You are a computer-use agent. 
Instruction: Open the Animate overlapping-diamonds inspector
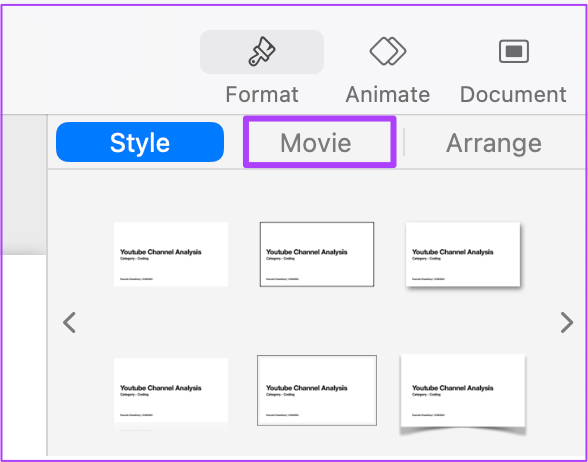(x=388, y=51)
